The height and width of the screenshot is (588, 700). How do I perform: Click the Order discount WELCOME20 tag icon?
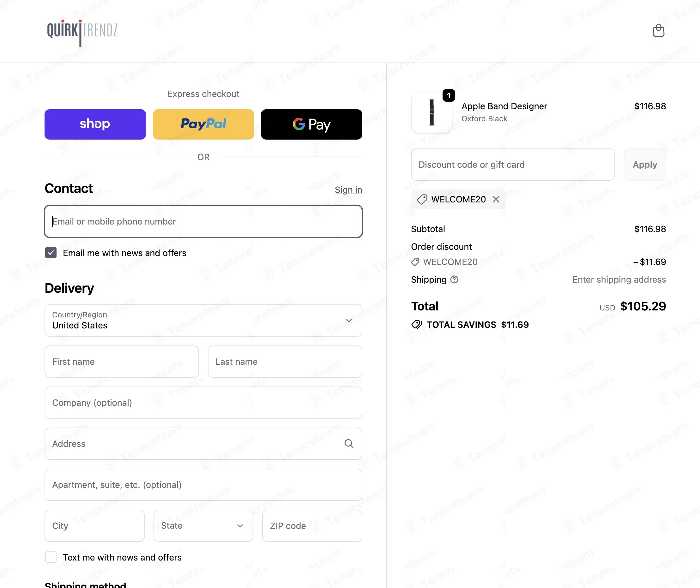point(415,262)
